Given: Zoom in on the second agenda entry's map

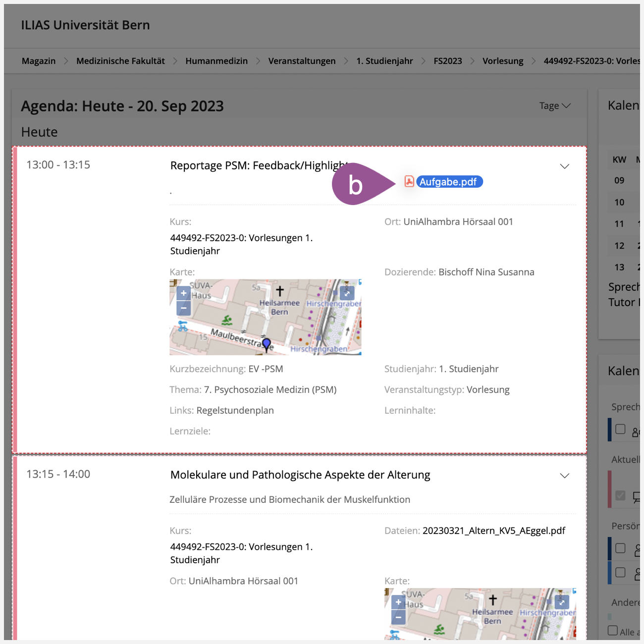Looking at the screenshot, I should click(x=398, y=602).
